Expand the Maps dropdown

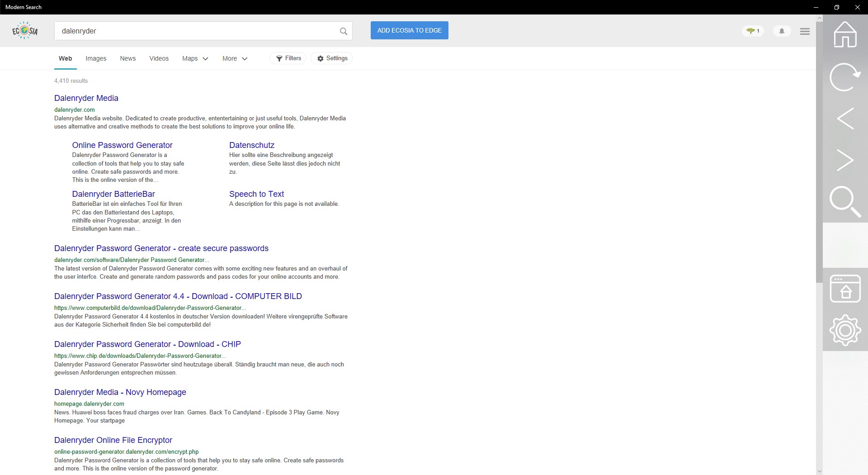click(195, 58)
